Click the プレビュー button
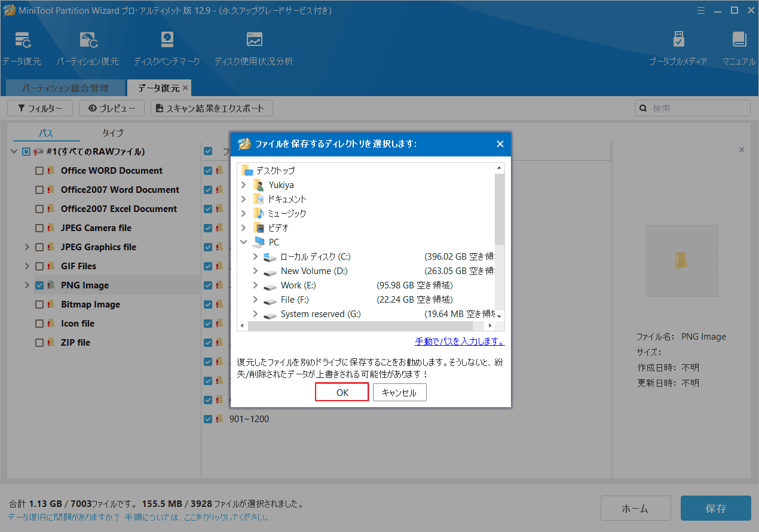The width and height of the screenshot is (759, 532). (112, 108)
